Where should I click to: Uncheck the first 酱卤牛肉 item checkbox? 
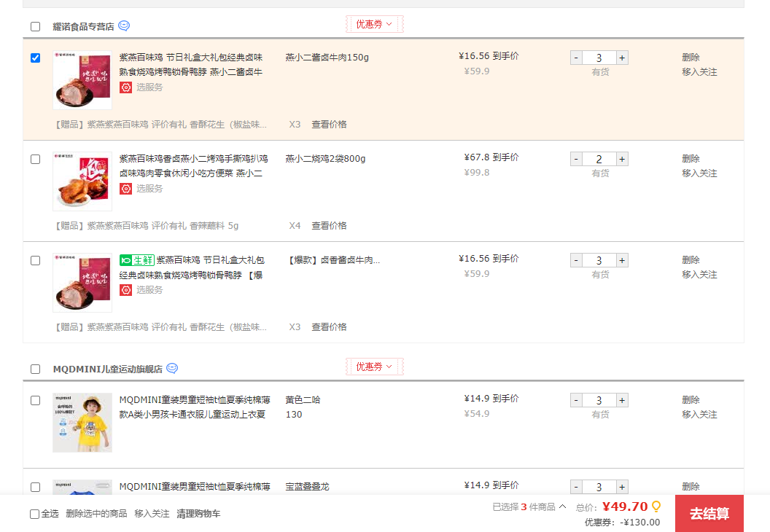click(35, 58)
